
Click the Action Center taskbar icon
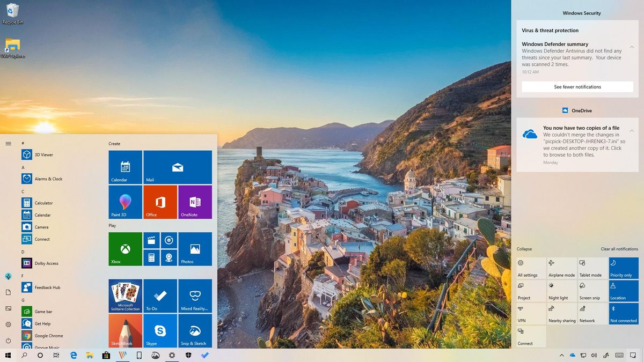coord(632,355)
